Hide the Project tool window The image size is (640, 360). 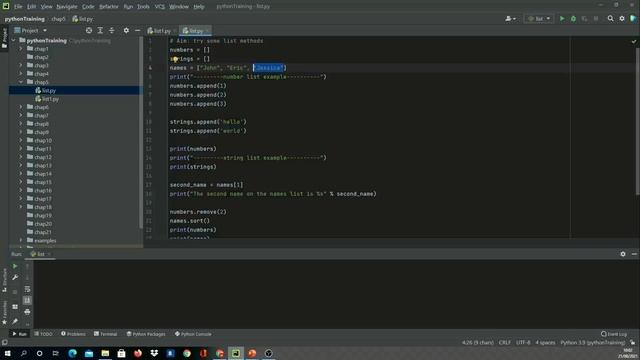click(138, 31)
